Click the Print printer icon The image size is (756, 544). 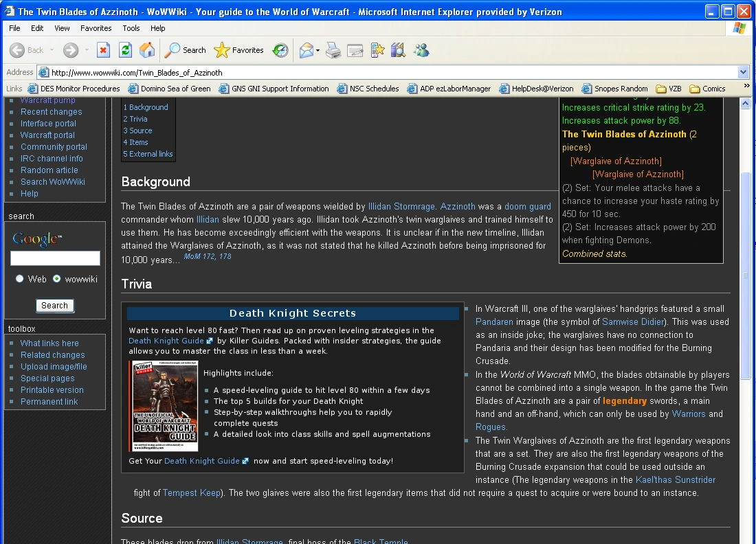pyautogui.click(x=333, y=50)
